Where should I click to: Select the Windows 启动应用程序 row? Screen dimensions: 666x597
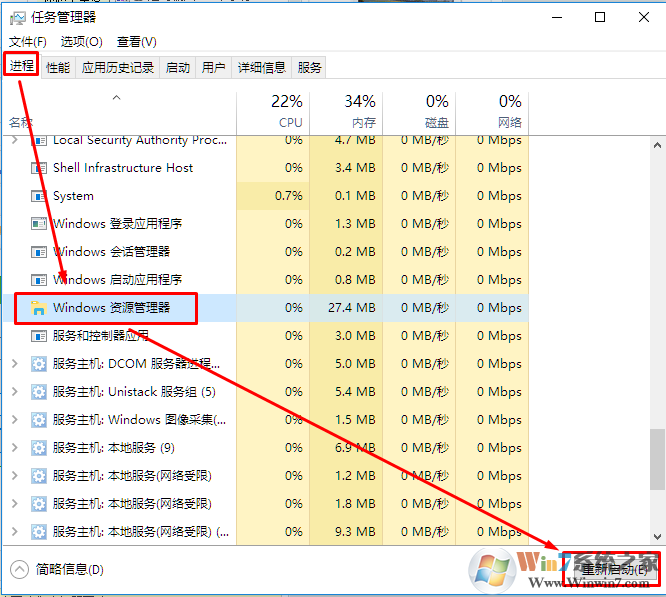coord(266,280)
